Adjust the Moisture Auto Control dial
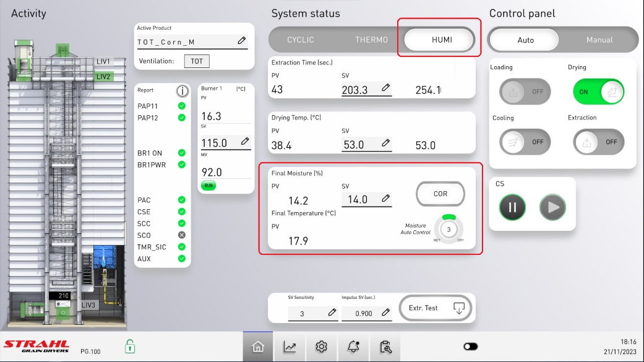 [449, 230]
